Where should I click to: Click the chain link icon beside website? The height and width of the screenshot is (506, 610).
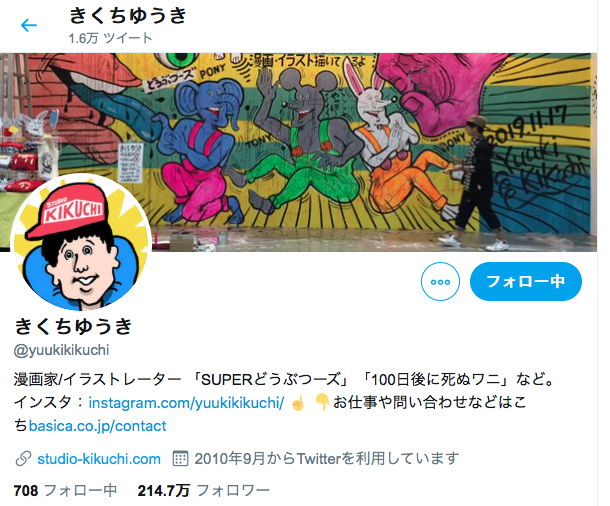point(23,459)
